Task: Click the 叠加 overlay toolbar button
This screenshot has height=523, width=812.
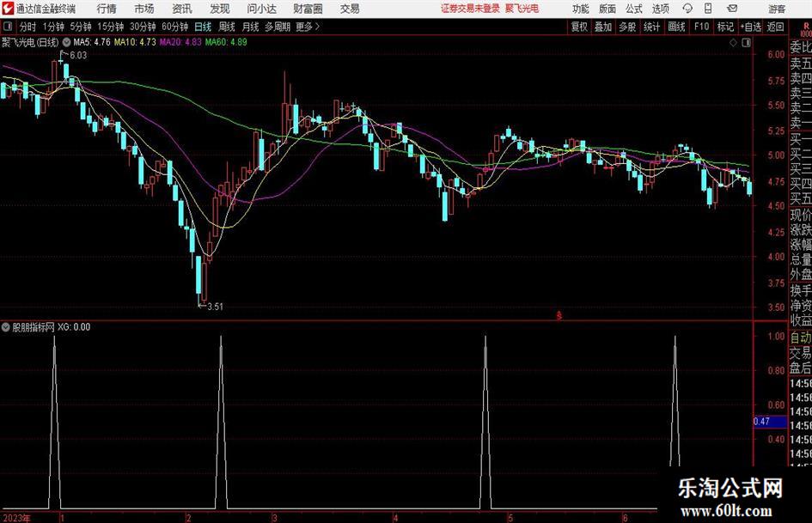Action: (603, 27)
